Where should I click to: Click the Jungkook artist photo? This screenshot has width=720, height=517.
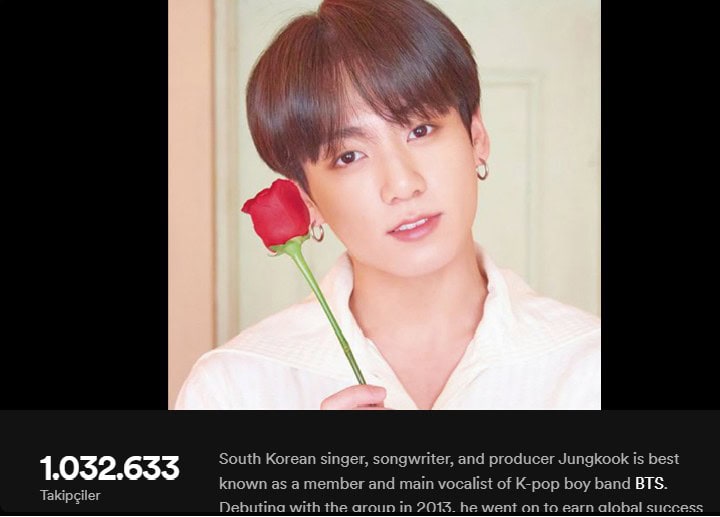click(x=384, y=204)
